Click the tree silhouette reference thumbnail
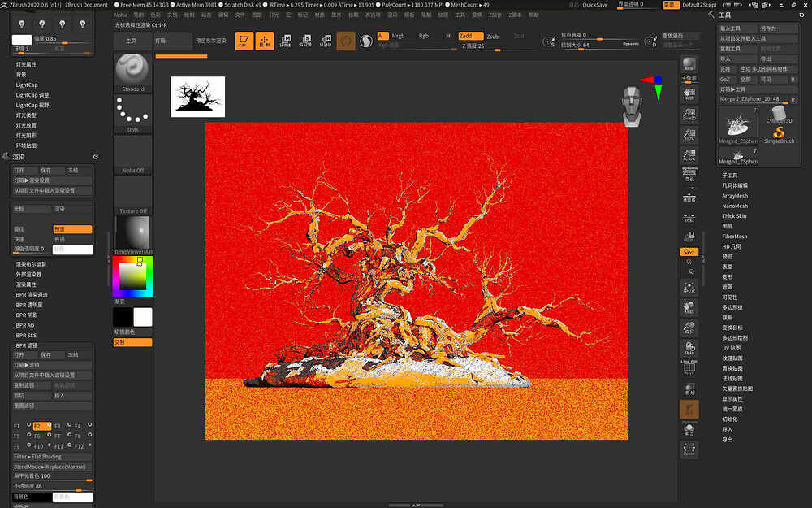812x508 pixels. pos(198,97)
